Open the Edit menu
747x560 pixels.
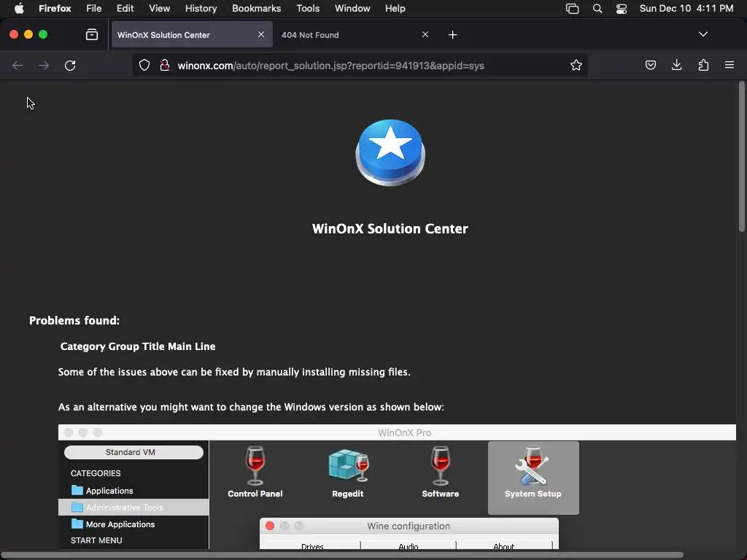pyautogui.click(x=125, y=8)
